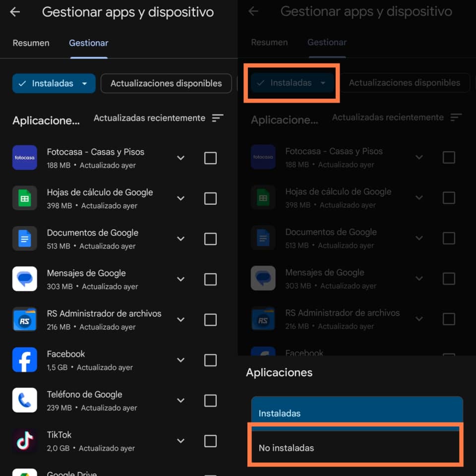Choose the No instaladas option

tap(357, 447)
